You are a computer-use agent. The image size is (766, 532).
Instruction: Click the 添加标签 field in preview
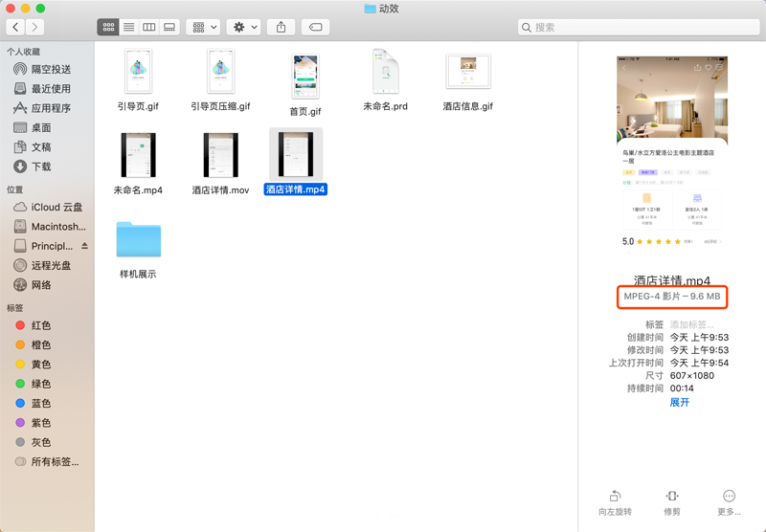coord(691,324)
